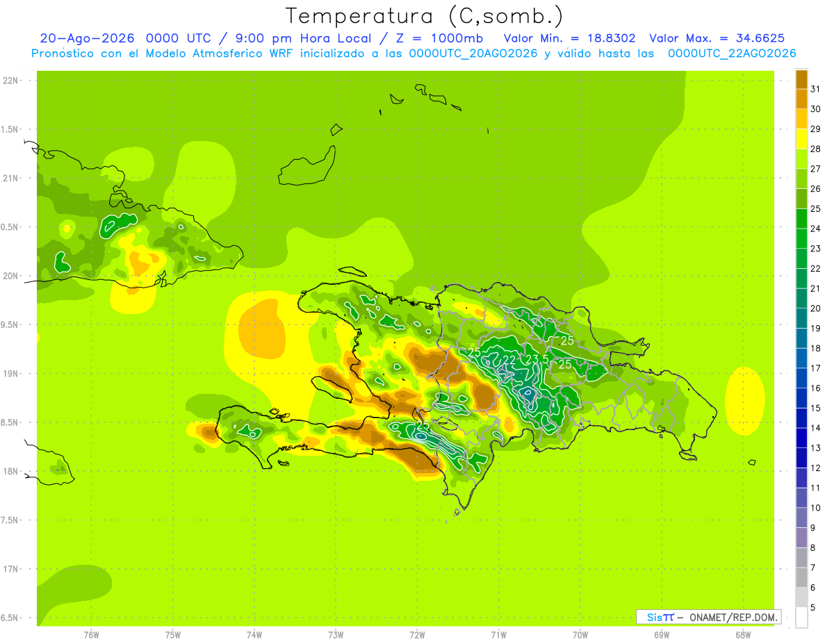Click blue legend swatch between 14 and 15

click(801, 418)
